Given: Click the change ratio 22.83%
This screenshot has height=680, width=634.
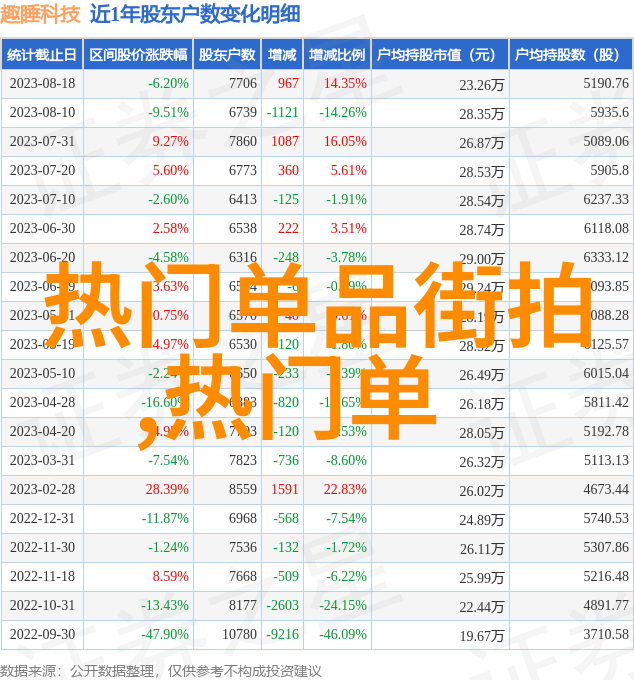Looking at the screenshot, I should point(345,490).
